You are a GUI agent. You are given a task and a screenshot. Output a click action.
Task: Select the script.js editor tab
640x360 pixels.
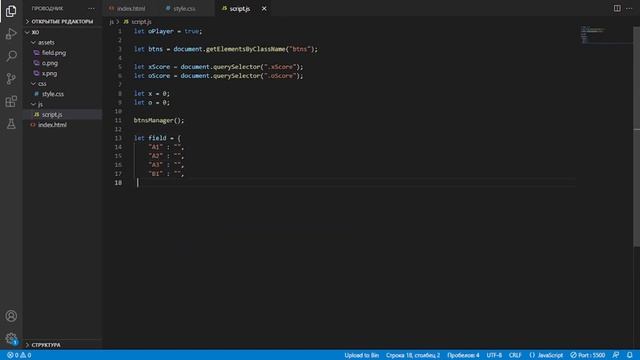pyautogui.click(x=240, y=9)
